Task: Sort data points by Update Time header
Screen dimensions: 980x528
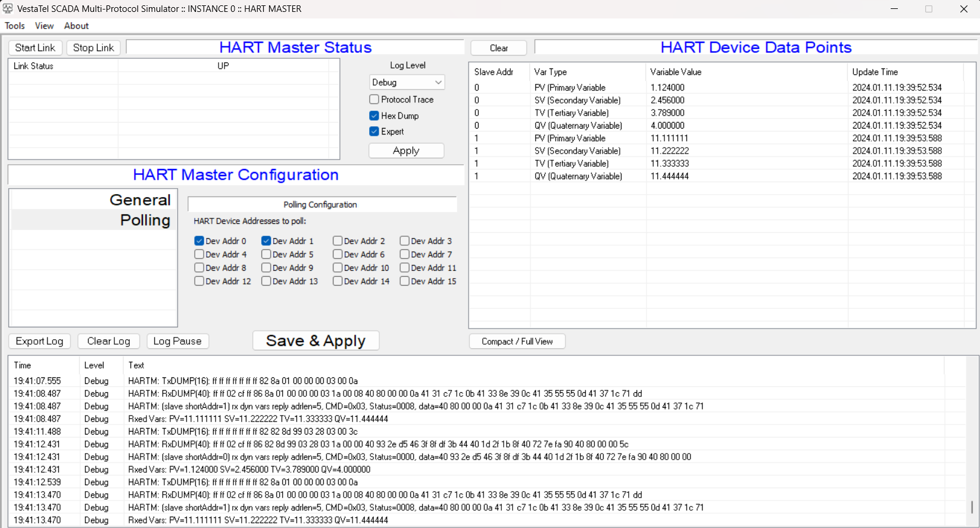Action: click(x=875, y=72)
